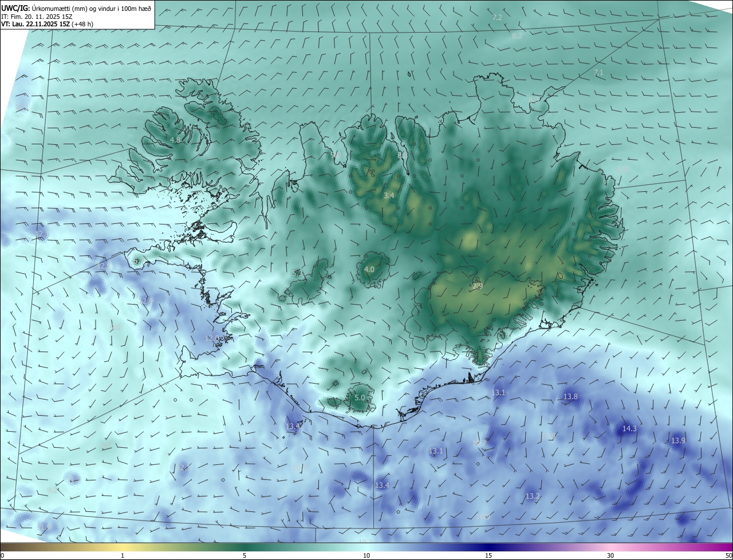Screen dimensions: 733x560
Task: Click the title 'Úrkomumætti (mm) og vindur í 100m hæð'
Action: (x=92, y=8)
